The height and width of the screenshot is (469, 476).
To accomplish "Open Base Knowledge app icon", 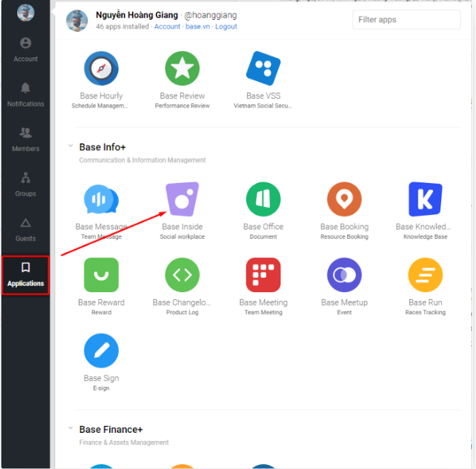I will click(x=425, y=199).
